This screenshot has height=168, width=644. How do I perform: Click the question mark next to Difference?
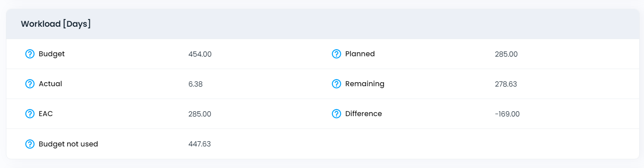point(336,114)
